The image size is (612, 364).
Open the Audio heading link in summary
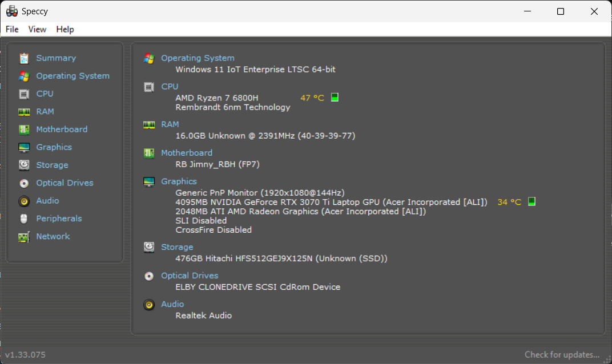point(172,304)
